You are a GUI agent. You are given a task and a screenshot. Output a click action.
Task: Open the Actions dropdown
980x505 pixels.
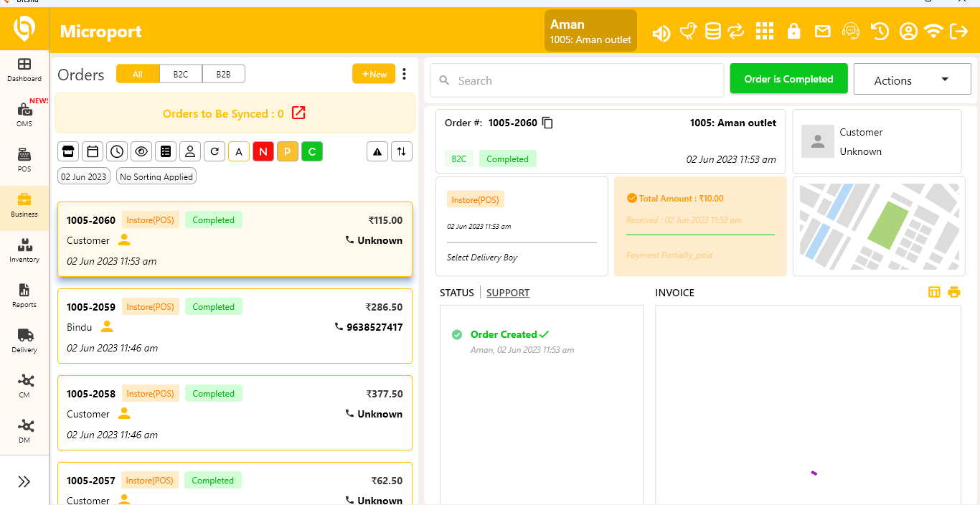click(912, 80)
